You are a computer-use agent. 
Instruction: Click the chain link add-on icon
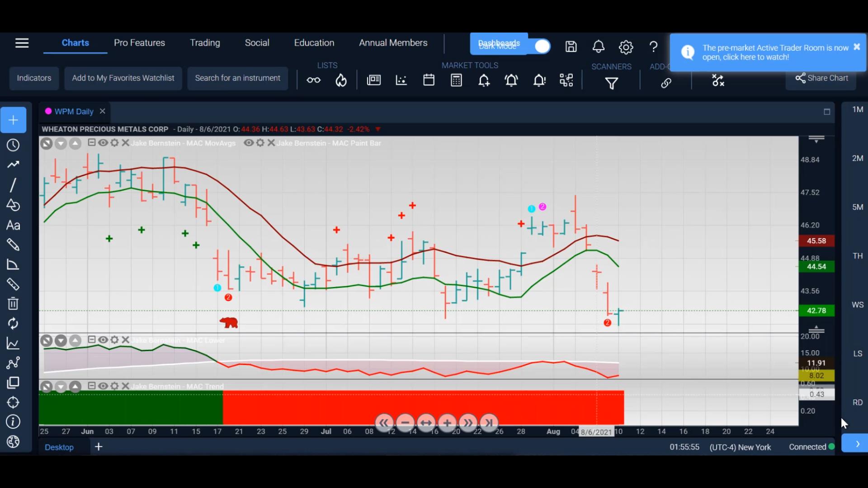coord(666,83)
